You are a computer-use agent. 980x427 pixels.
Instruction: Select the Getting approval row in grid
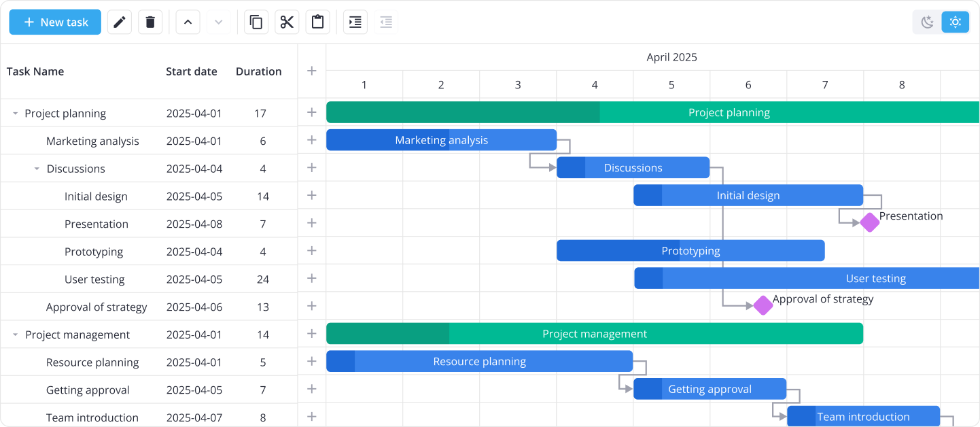click(x=88, y=390)
